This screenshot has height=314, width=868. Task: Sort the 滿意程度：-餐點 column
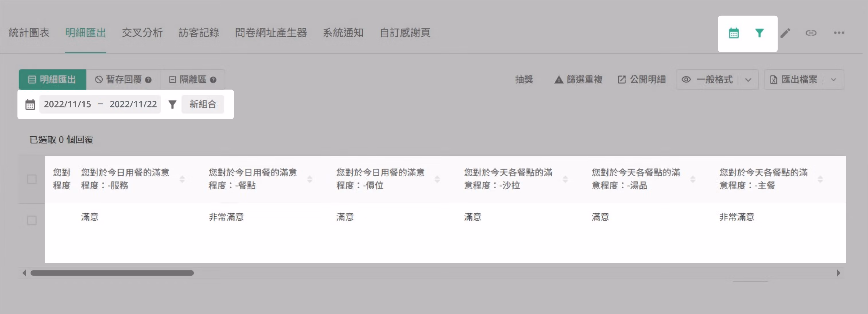310,179
